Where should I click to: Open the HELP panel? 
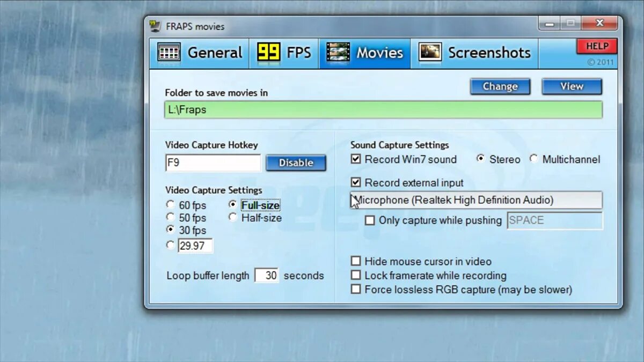tap(596, 46)
